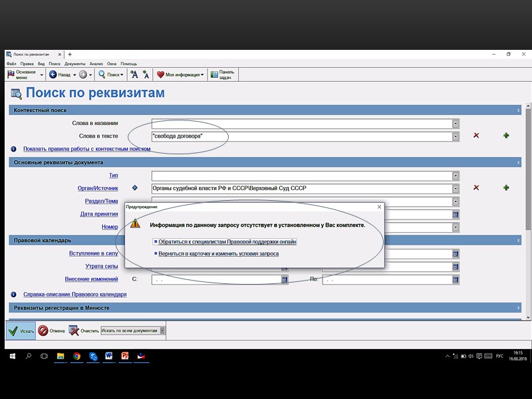
Task: Open the Правка menu
Action: [27, 64]
